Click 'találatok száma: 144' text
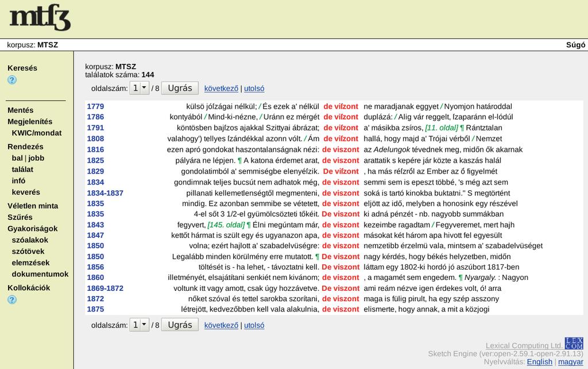588x369 pixels. pyautogui.click(x=119, y=75)
